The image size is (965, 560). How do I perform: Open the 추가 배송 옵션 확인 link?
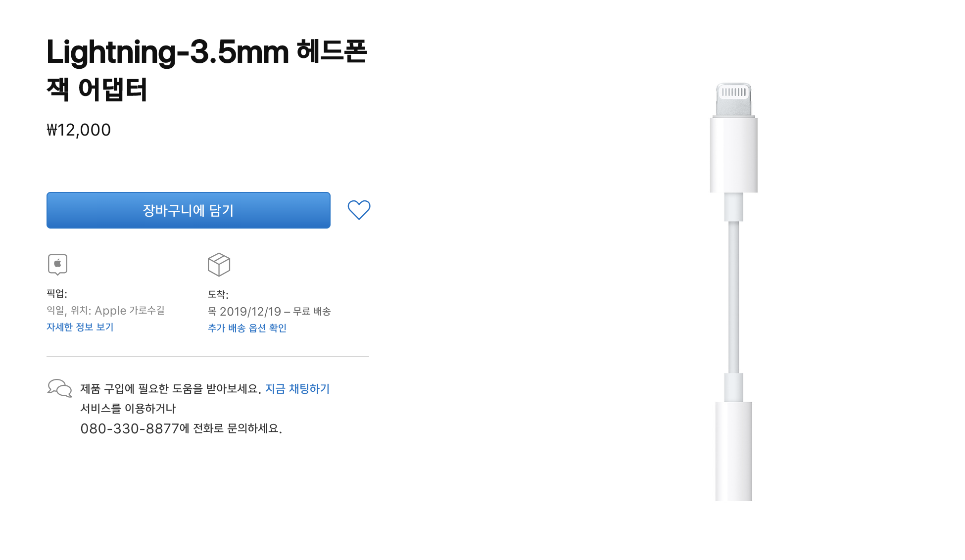[x=247, y=328]
